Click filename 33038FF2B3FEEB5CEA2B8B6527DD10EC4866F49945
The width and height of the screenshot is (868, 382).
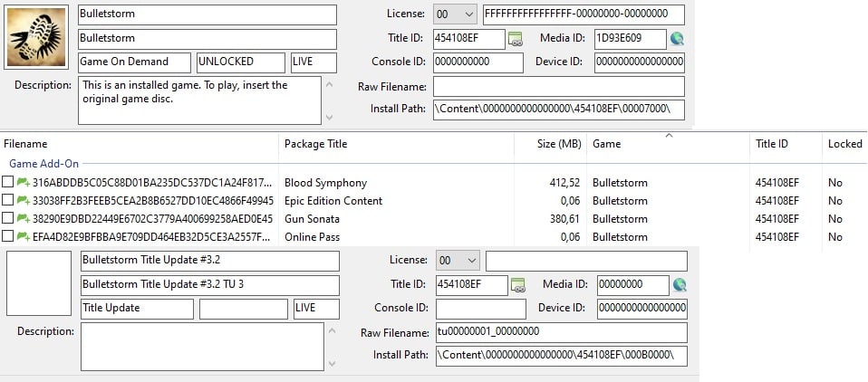[x=153, y=200]
